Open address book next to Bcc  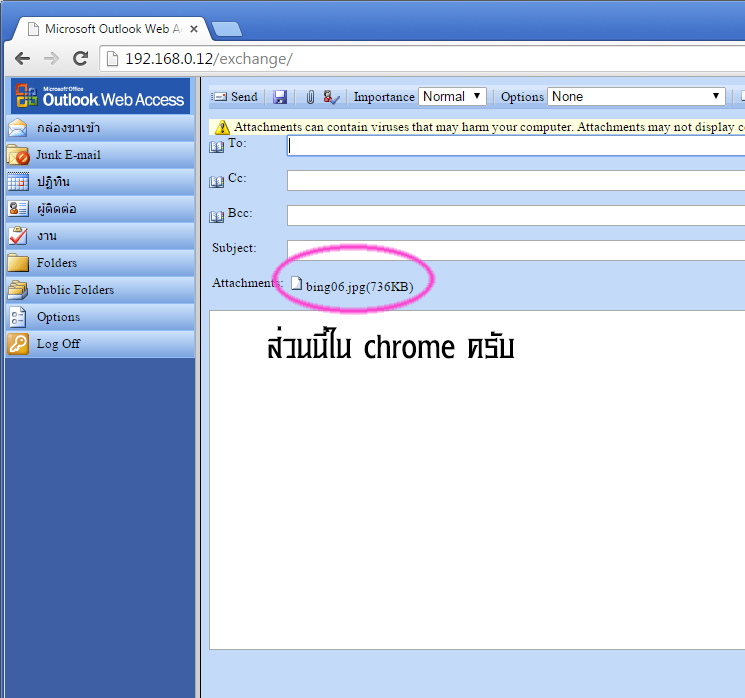click(x=217, y=217)
